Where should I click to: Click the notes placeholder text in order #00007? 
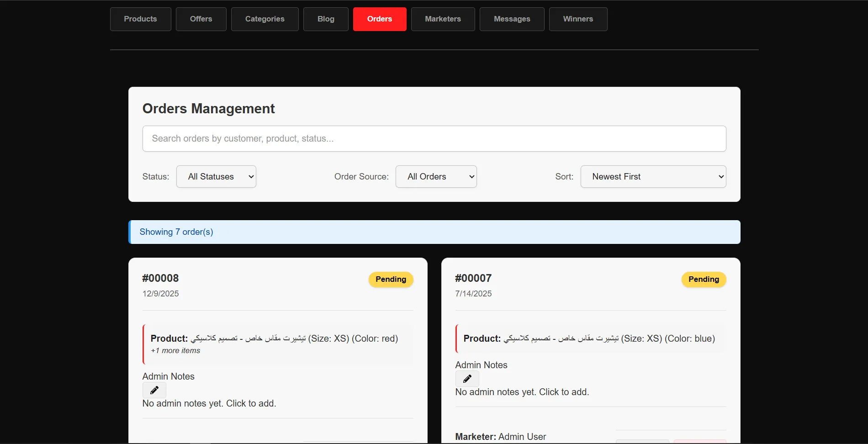[522, 392]
